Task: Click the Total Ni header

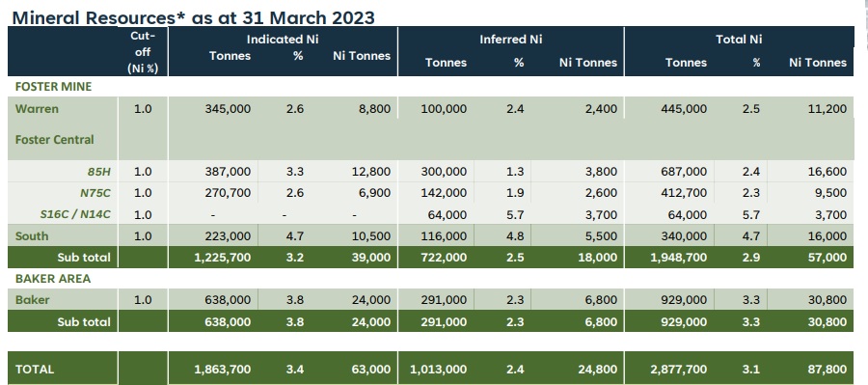Action: 739,40
